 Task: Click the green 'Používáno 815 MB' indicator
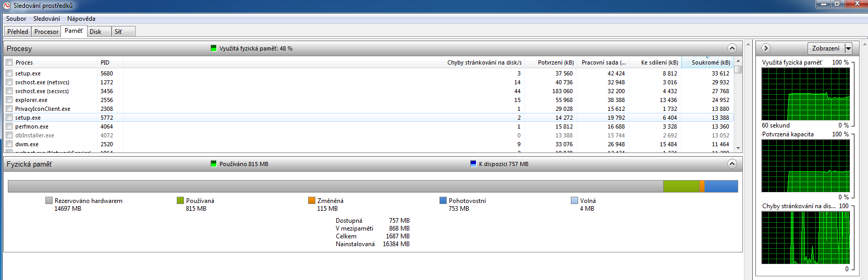213,164
